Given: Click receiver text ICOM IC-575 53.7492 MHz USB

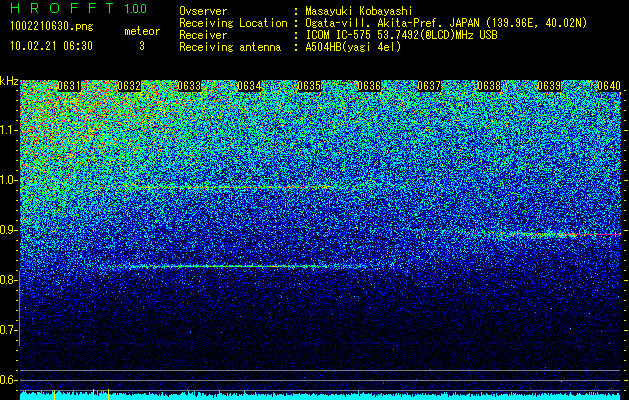Looking at the screenshot, I should tap(401, 35).
